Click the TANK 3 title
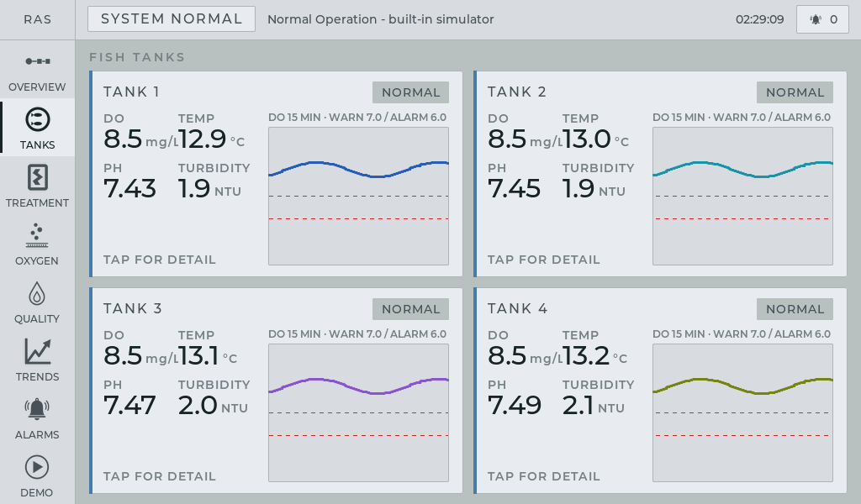Viewport: 861px width, 504px height. (132, 308)
